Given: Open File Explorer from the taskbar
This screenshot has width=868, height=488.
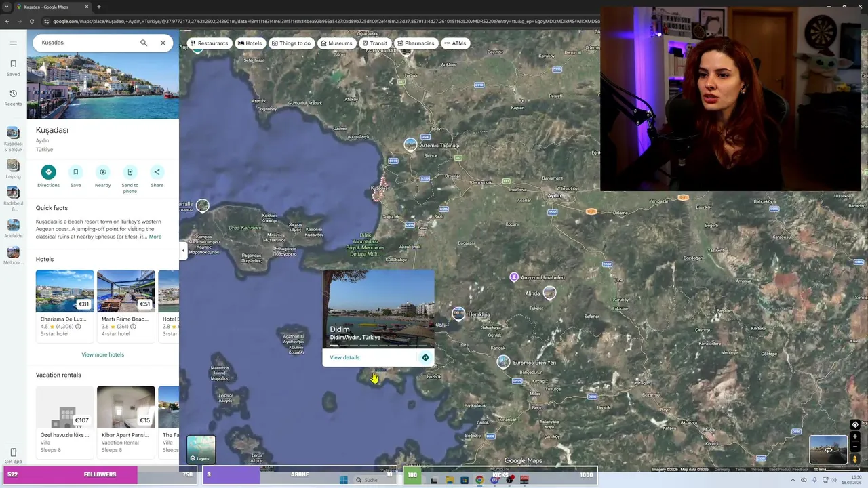Looking at the screenshot, I should click(450, 480).
